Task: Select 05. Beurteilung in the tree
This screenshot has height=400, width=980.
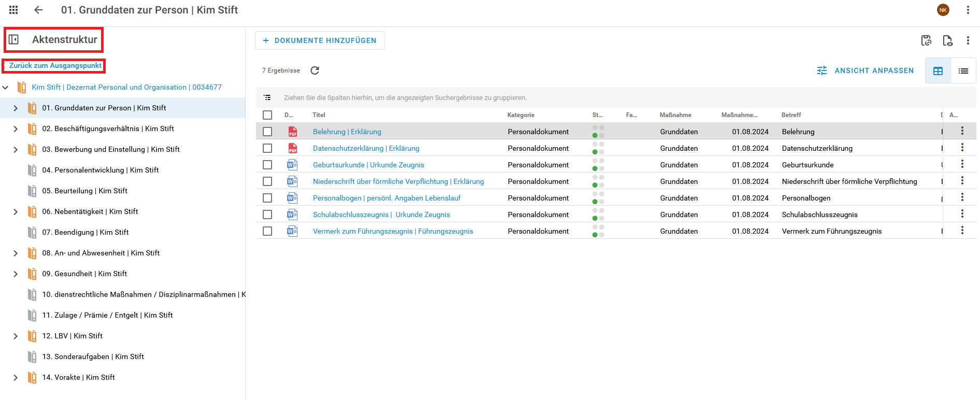Action: 84,191
